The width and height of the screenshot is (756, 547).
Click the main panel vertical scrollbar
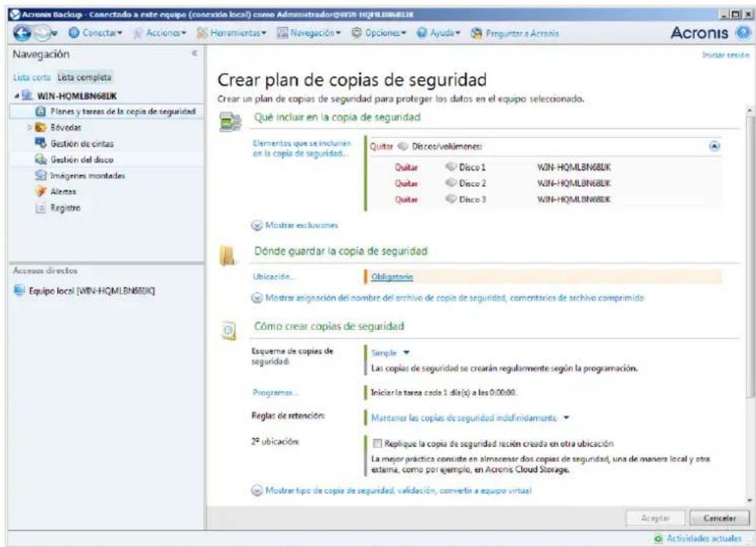point(750,256)
